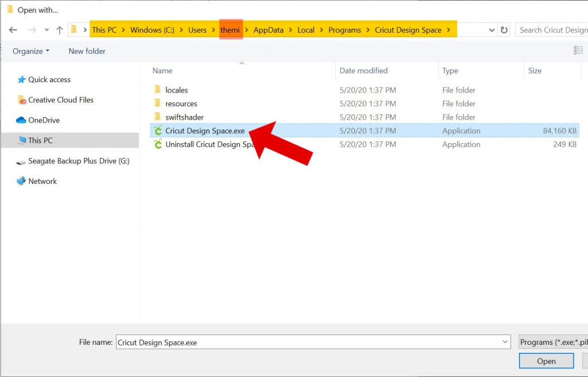
Task: Select 'Uninstall Cricut Design Space' file
Action: [210, 144]
